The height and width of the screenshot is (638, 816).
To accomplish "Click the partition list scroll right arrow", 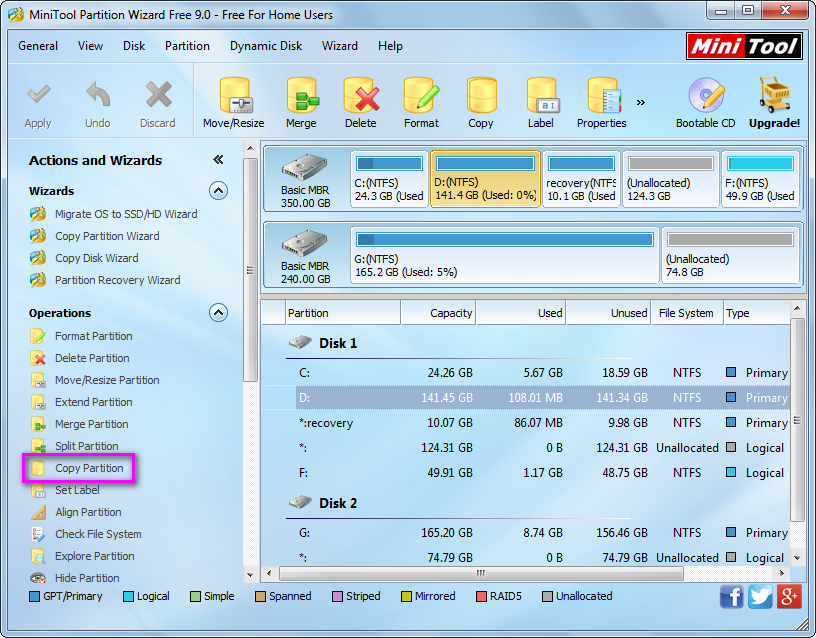I will [x=782, y=573].
